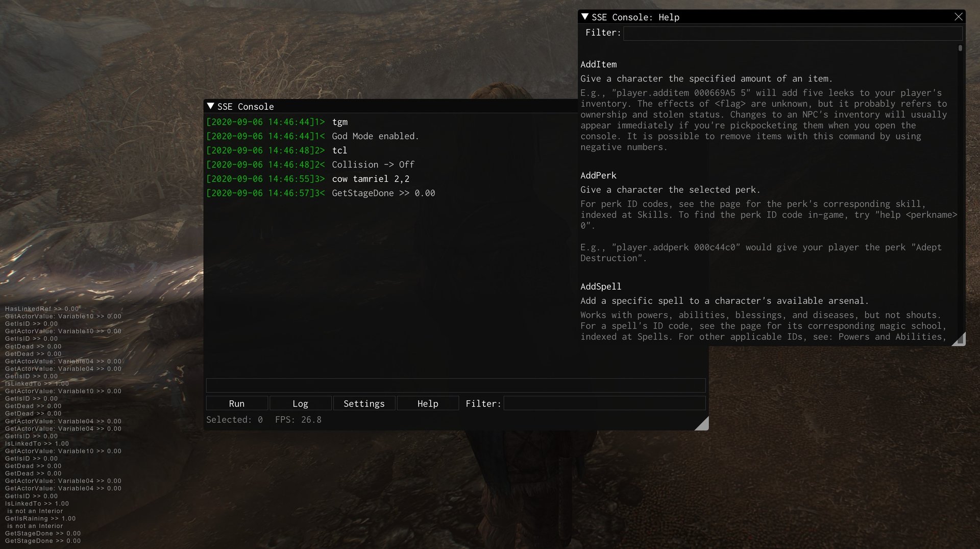Grab the SSE Console resize grip
This screenshot has height=549, width=980.
click(x=703, y=424)
